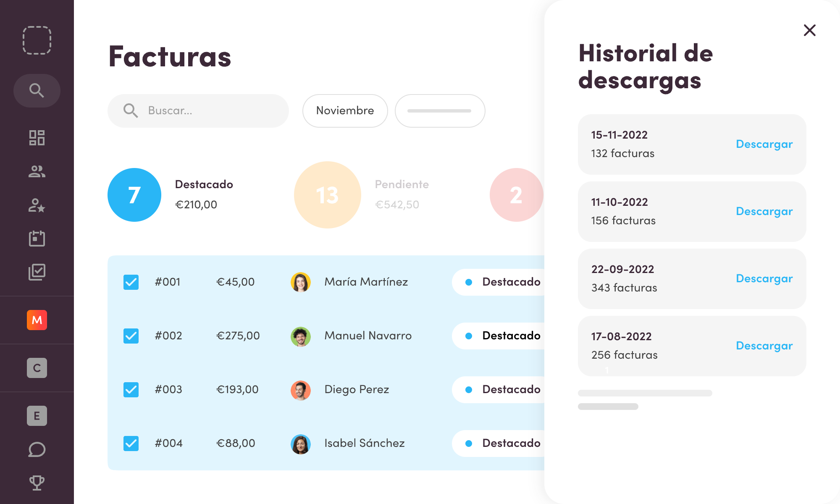Select the search icon in the sidebar
This screenshot has height=504, width=840.
[x=37, y=90]
